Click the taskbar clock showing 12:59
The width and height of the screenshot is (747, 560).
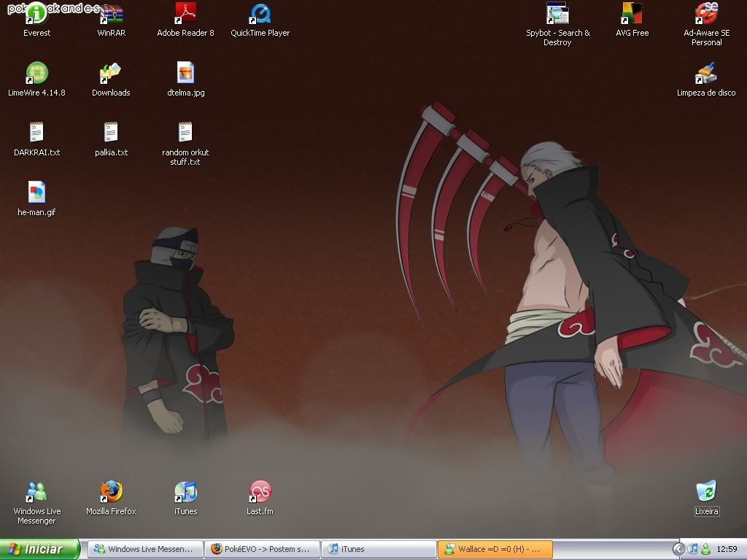(x=727, y=549)
